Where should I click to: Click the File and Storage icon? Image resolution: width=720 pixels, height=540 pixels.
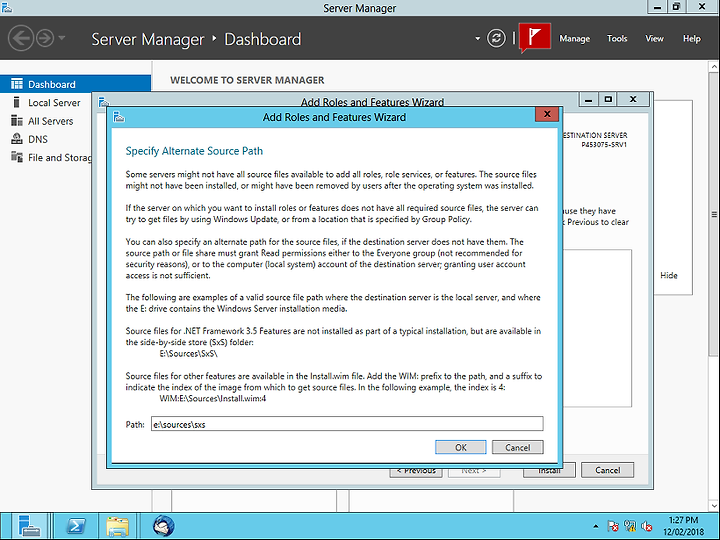click(x=17, y=157)
